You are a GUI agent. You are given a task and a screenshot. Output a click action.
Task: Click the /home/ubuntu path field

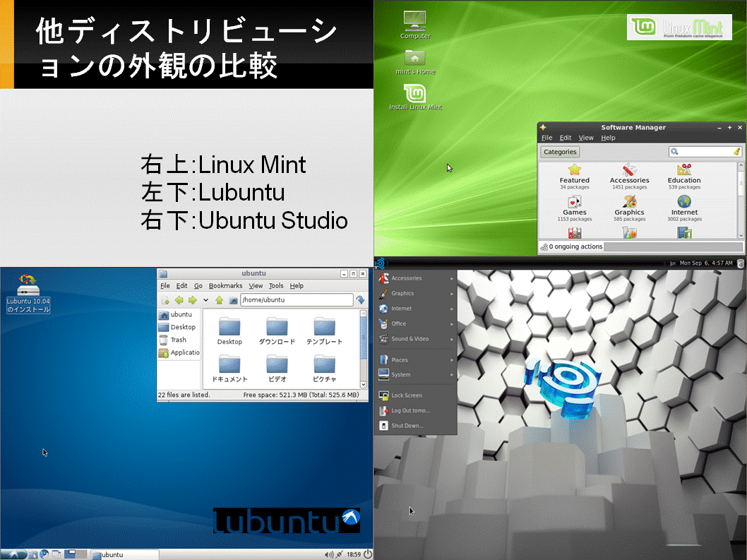297,300
